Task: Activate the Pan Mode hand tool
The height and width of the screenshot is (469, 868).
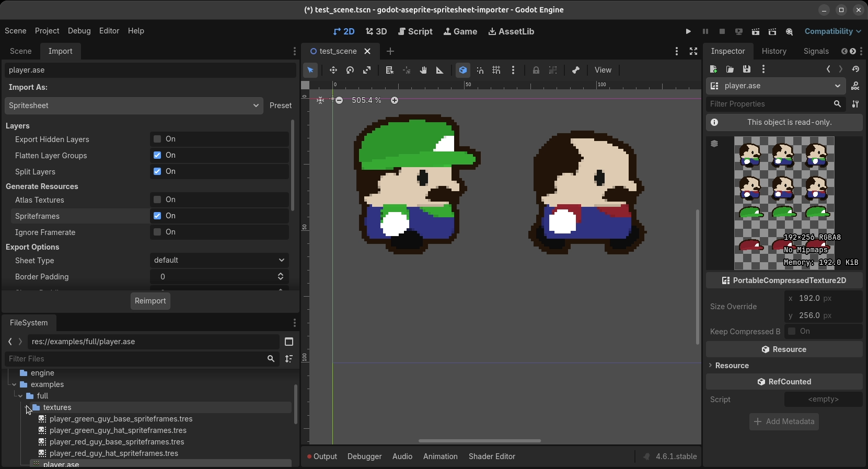Action: click(x=423, y=70)
